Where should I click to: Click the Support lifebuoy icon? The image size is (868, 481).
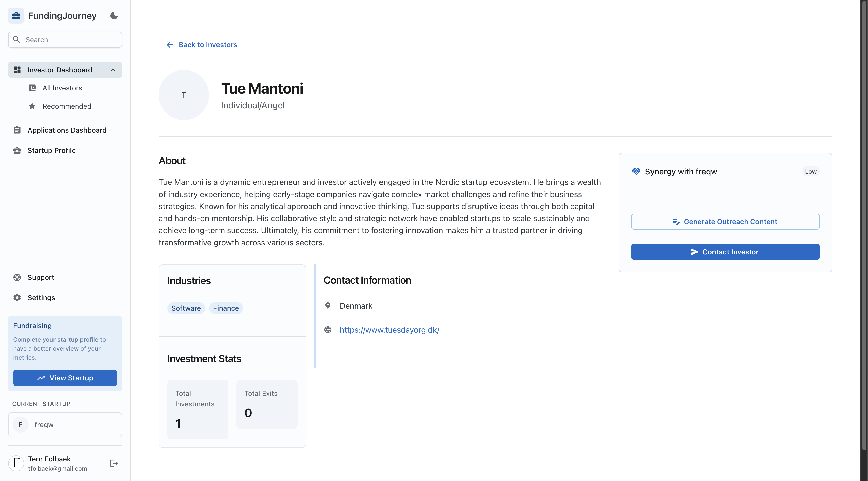(17, 277)
